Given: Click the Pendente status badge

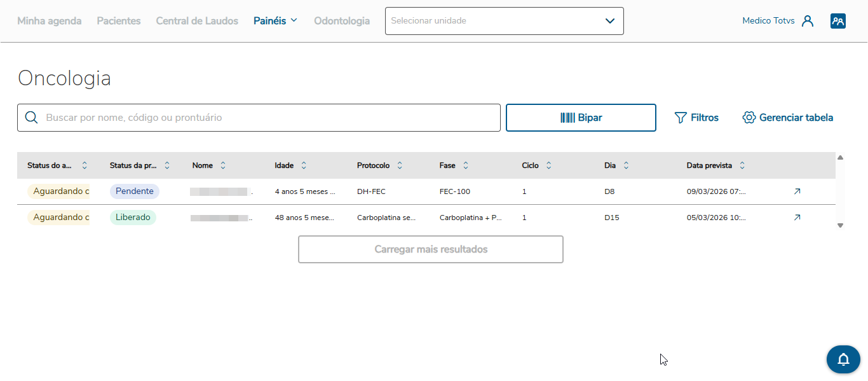Looking at the screenshot, I should [135, 191].
